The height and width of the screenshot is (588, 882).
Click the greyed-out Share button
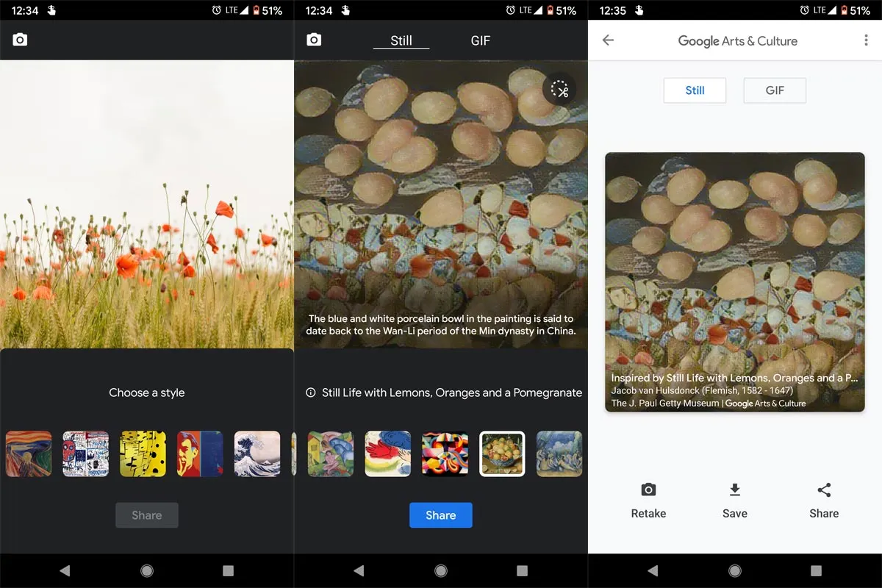[x=147, y=515]
